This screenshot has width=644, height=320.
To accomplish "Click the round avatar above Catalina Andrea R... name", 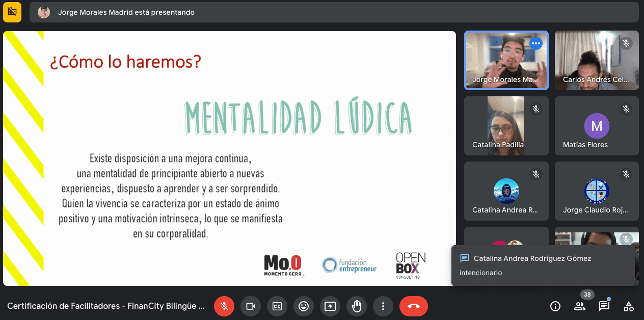I will pyautogui.click(x=506, y=191).
